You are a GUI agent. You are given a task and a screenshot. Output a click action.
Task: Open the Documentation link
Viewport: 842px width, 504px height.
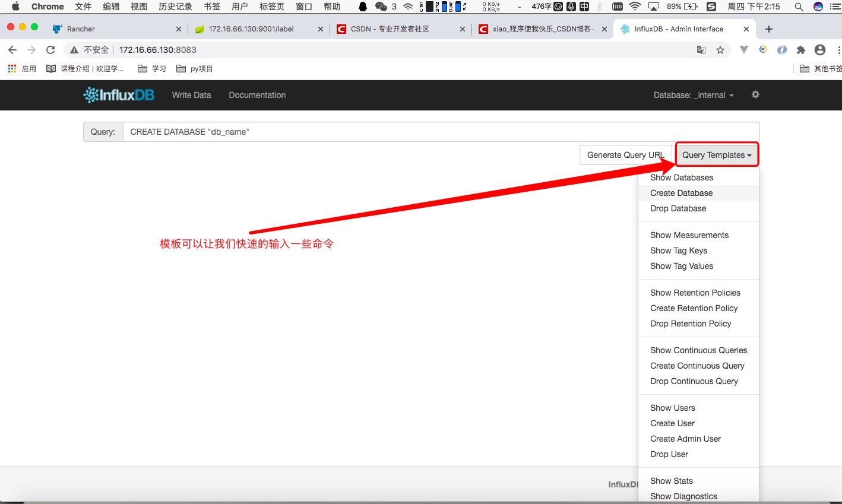[257, 95]
